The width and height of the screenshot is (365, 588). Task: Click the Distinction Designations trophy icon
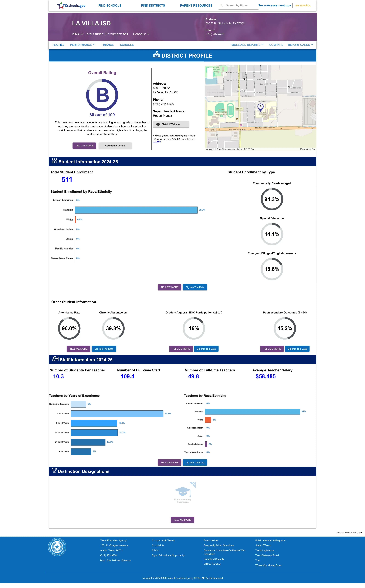[x=54, y=470]
